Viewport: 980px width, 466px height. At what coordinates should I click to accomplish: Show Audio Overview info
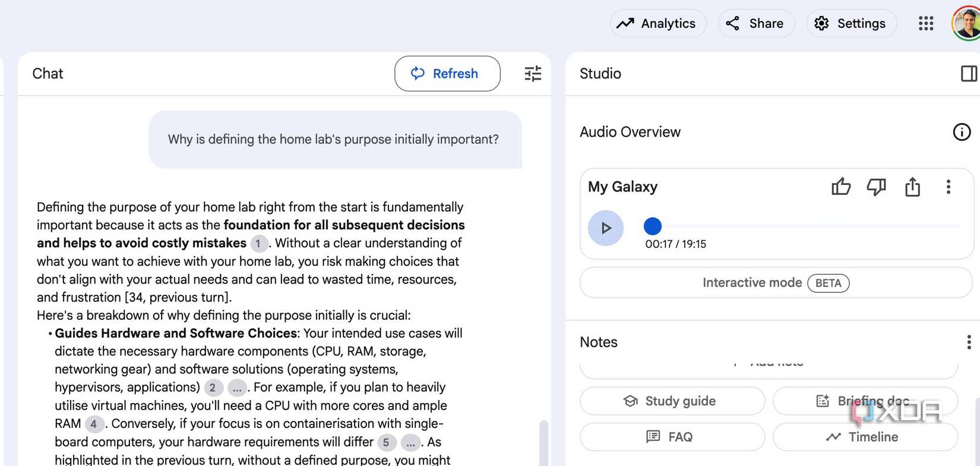962,132
